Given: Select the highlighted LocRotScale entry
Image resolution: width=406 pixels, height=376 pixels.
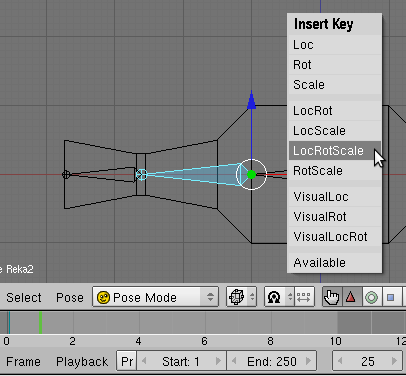Looking at the screenshot, I should pos(334,151).
